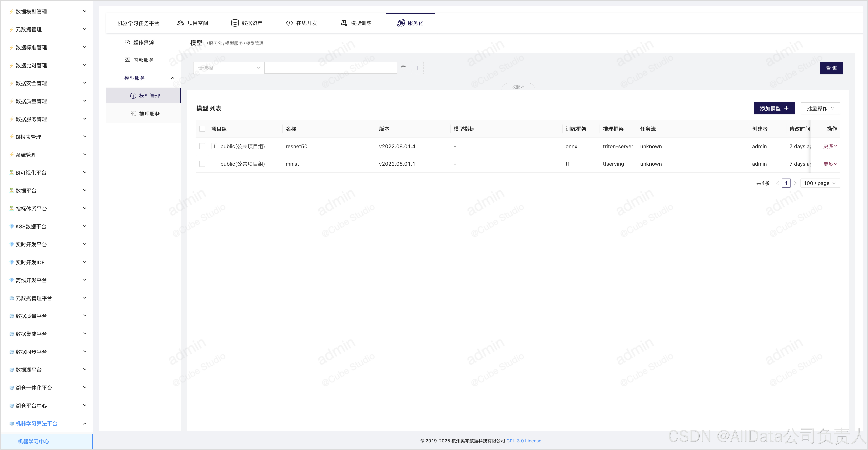Click lightning icon next to 数据标准管理
Image resolution: width=868 pixels, height=450 pixels.
pos(12,47)
